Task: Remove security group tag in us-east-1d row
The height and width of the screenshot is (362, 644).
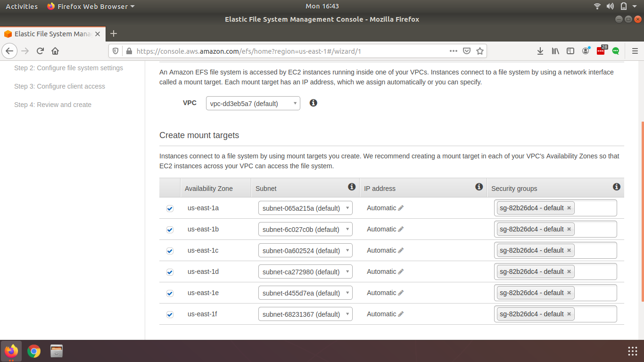Action: [x=569, y=271]
